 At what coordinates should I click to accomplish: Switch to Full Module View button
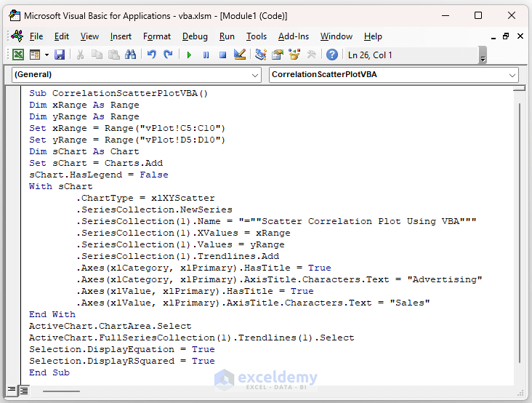(x=24, y=391)
